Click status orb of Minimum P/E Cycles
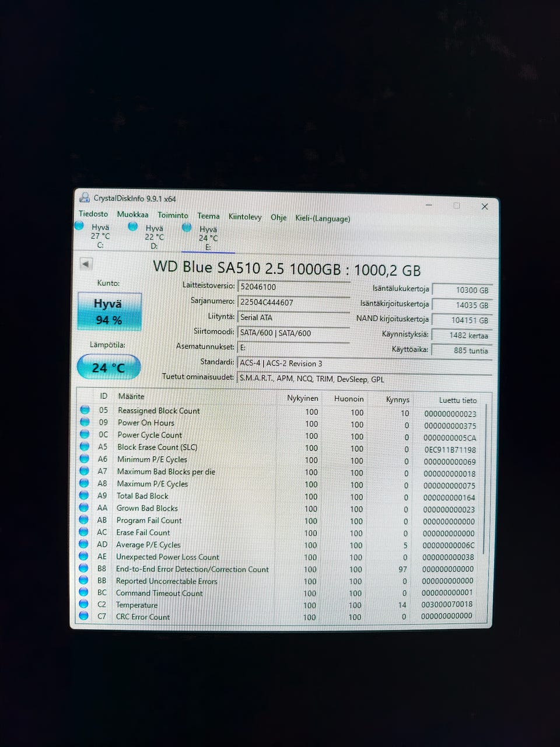 (85, 459)
